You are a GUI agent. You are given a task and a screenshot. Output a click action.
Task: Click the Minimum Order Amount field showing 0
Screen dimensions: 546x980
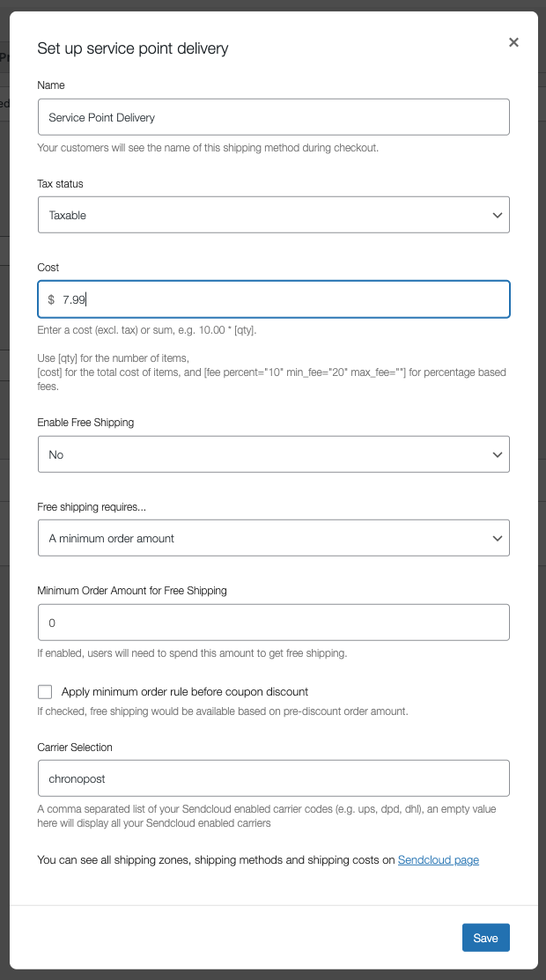(x=274, y=623)
